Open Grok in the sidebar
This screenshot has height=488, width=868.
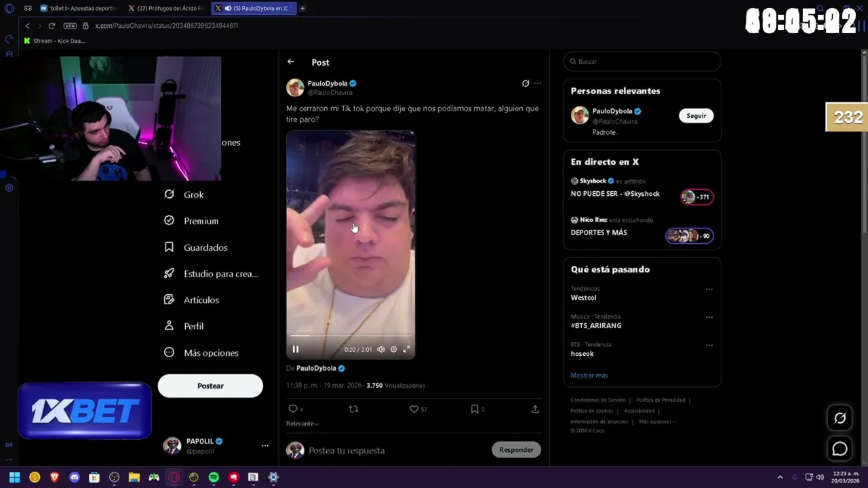coord(184,195)
